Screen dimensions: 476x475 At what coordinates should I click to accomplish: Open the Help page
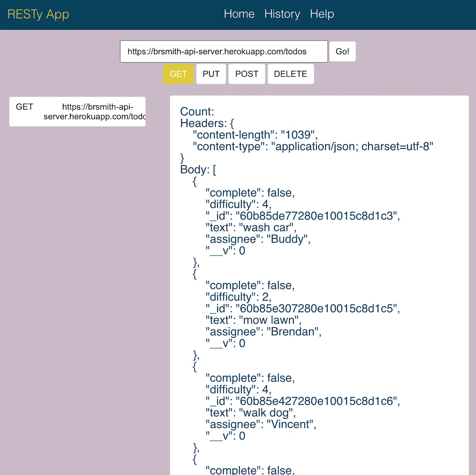[322, 14]
